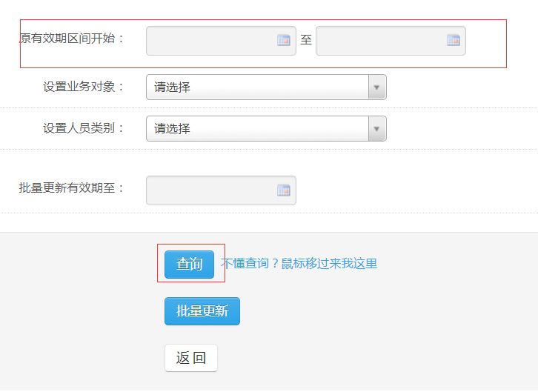Open calendar icon for original validity start date

point(283,40)
